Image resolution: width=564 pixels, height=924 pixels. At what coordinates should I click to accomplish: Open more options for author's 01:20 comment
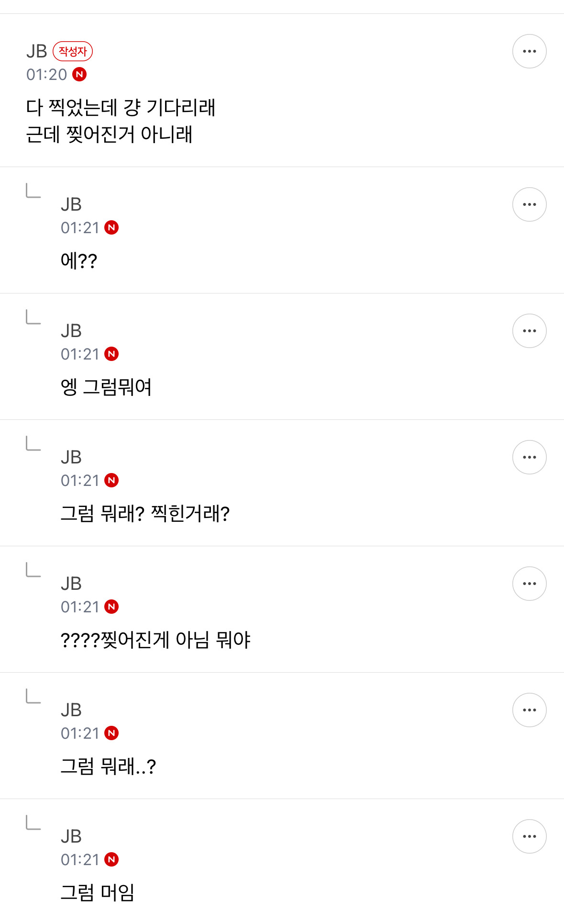529,51
